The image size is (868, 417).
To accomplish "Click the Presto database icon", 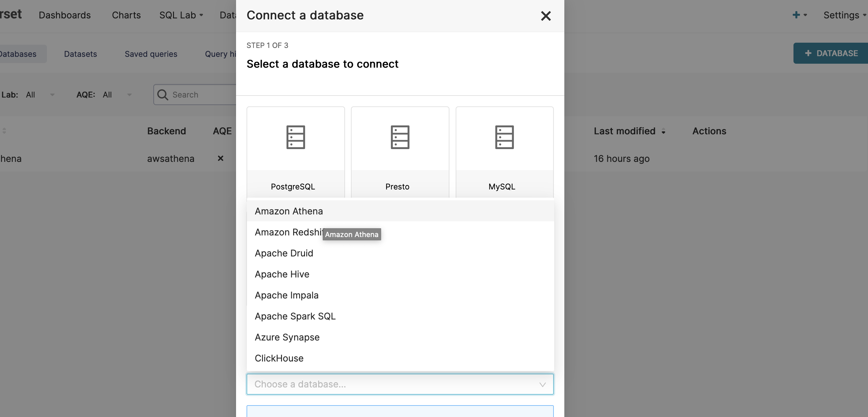I will 400,137.
